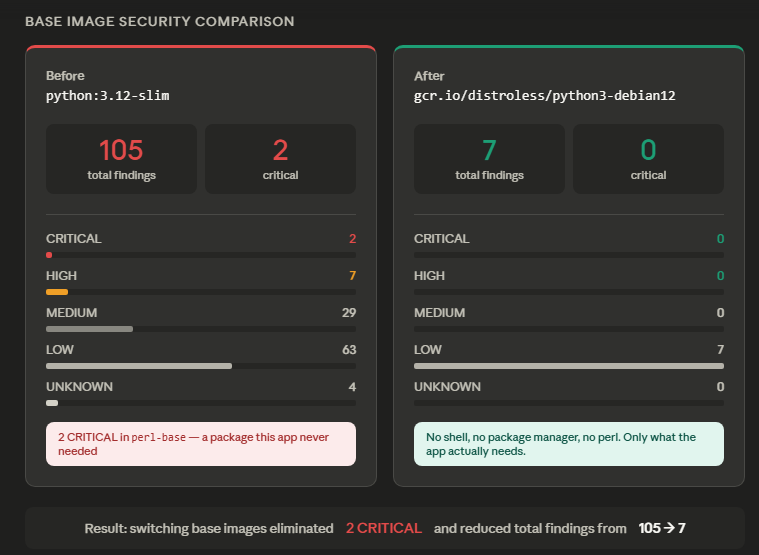Click the full LOW progress bar in After card
759x555 pixels.
[x=569, y=366]
